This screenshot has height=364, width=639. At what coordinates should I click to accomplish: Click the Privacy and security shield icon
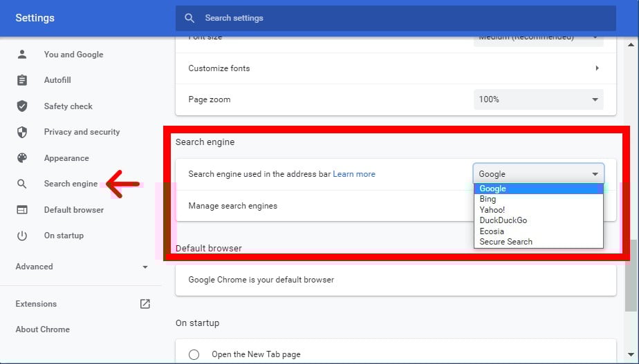[x=22, y=132]
